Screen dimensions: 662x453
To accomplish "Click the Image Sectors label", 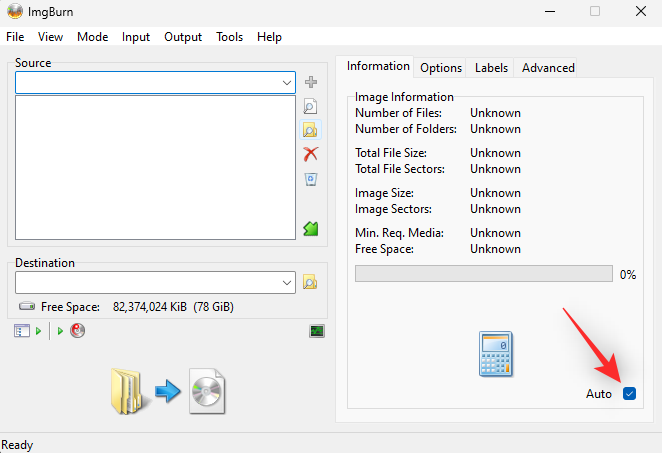I will [393, 209].
